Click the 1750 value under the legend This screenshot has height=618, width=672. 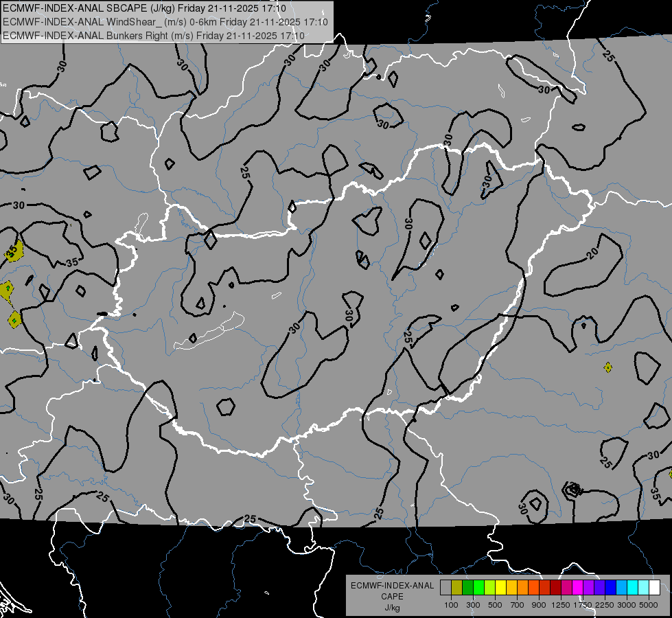tap(583, 605)
